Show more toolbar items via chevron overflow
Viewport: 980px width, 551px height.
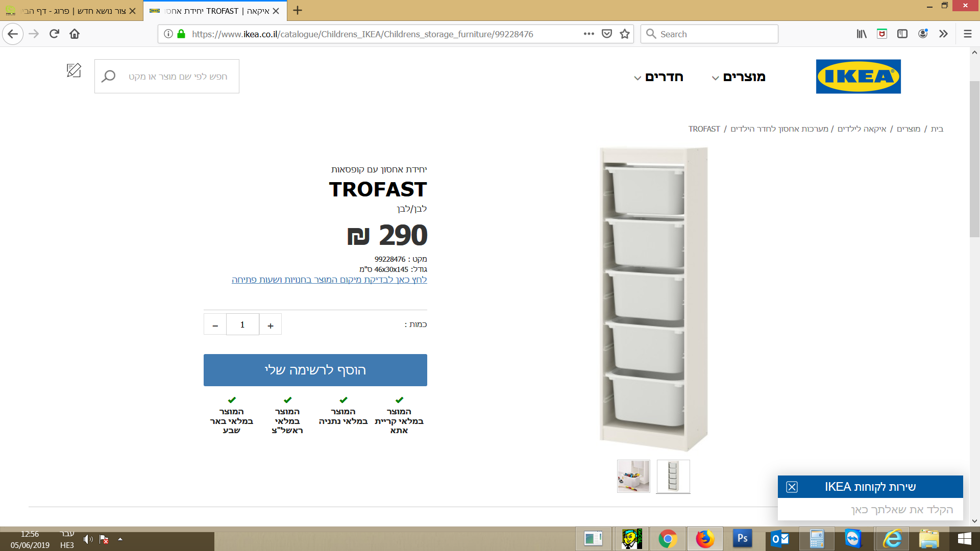click(943, 34)
